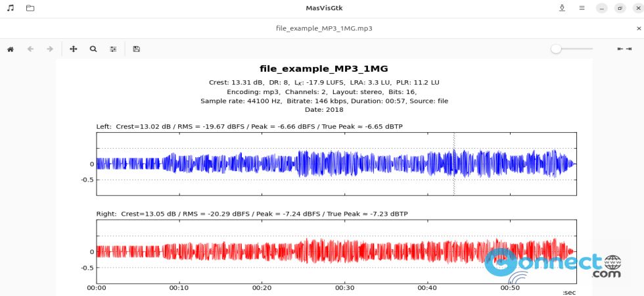
Task: Click the 00:40 time axis label
Action: click(428, 288)
